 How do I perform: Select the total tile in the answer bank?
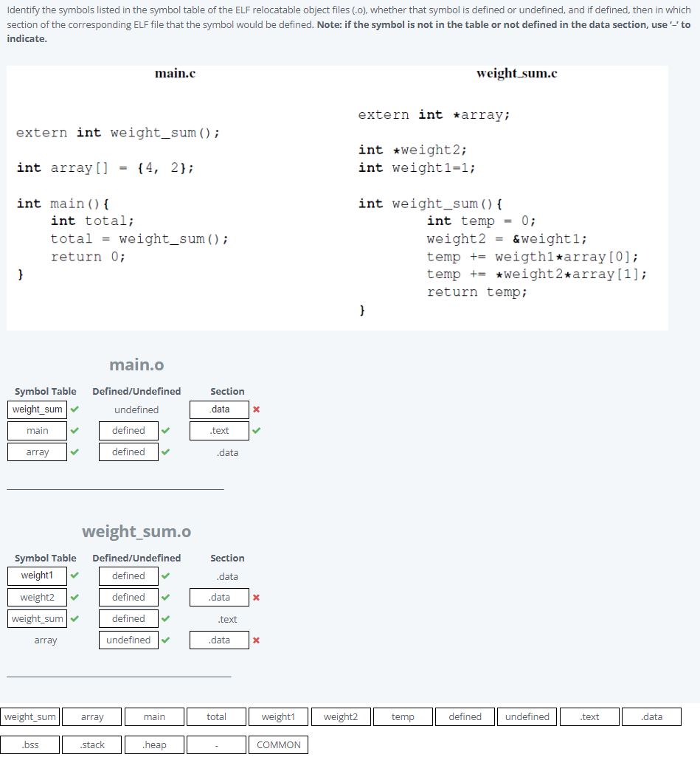[x=216, y=717]
